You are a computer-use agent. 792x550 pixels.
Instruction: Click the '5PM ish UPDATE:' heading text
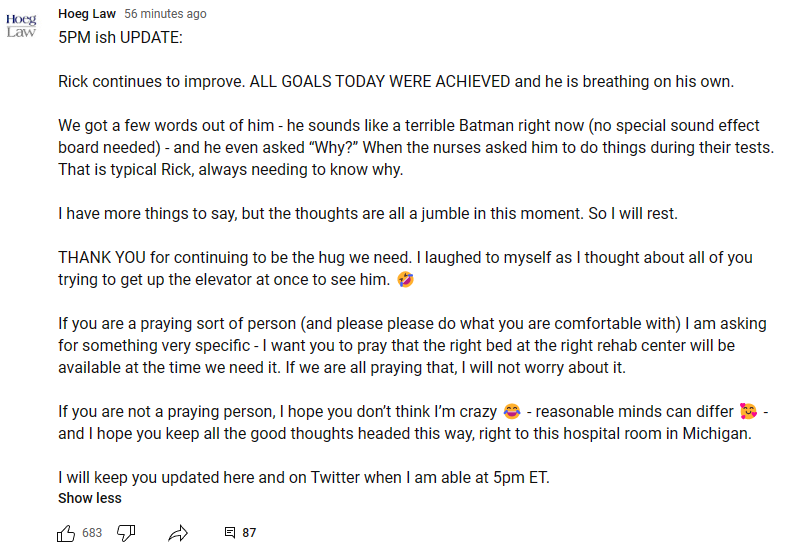pos(120,37)
